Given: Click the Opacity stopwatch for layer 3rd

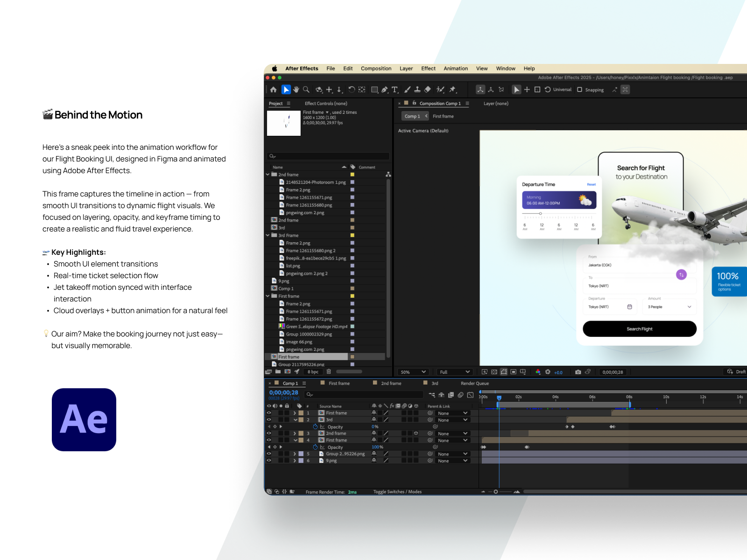Looking at the screenshot, I should tap(315, 427).
